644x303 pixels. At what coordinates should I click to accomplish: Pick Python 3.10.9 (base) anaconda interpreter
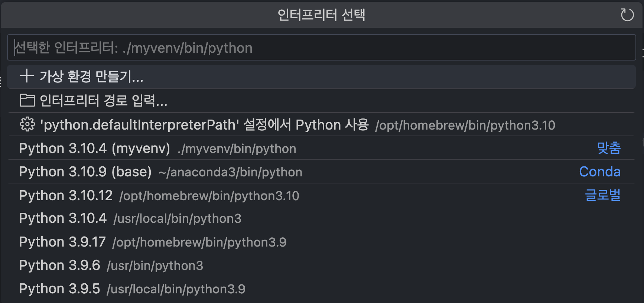tap(322, 172)
